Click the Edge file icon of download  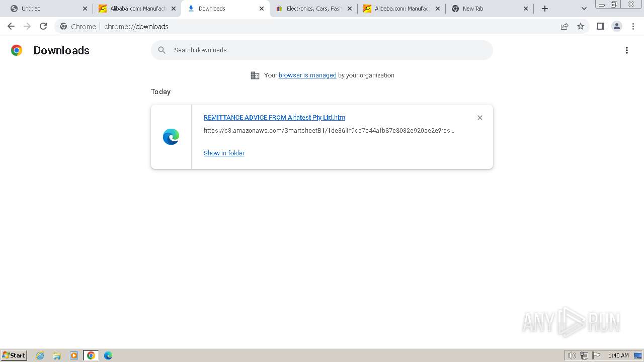coord(171,137)
